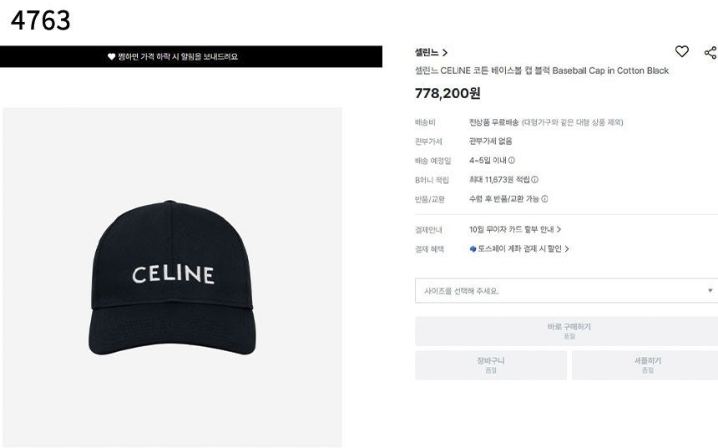The image size is (718, 448).
Task: Click the share icon
Action: (x=710, y=51)
